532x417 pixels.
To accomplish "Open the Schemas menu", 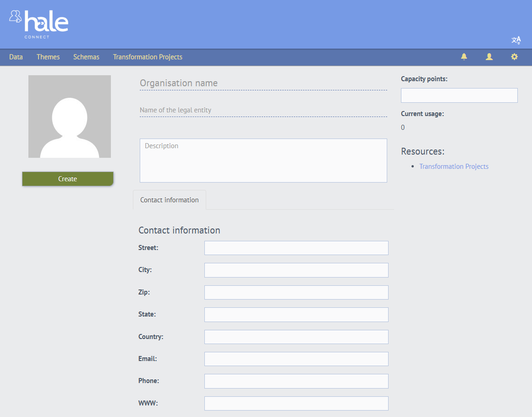I will click(86, 57).
